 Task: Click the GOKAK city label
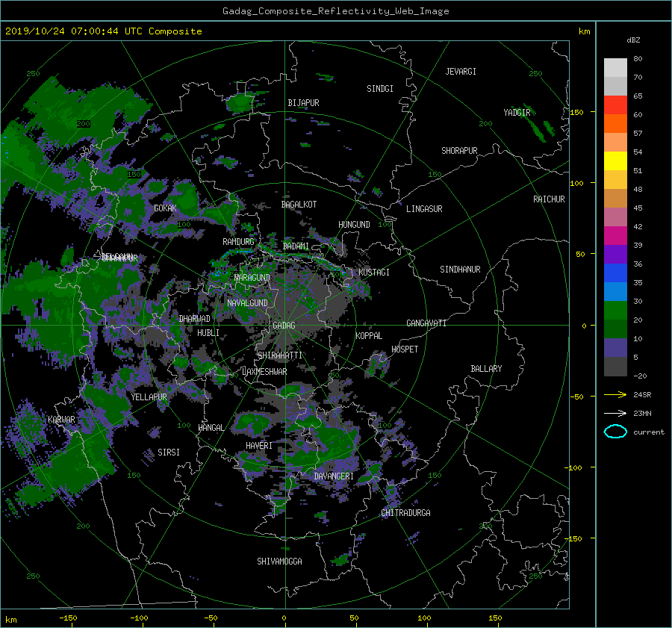pos(165,208)
